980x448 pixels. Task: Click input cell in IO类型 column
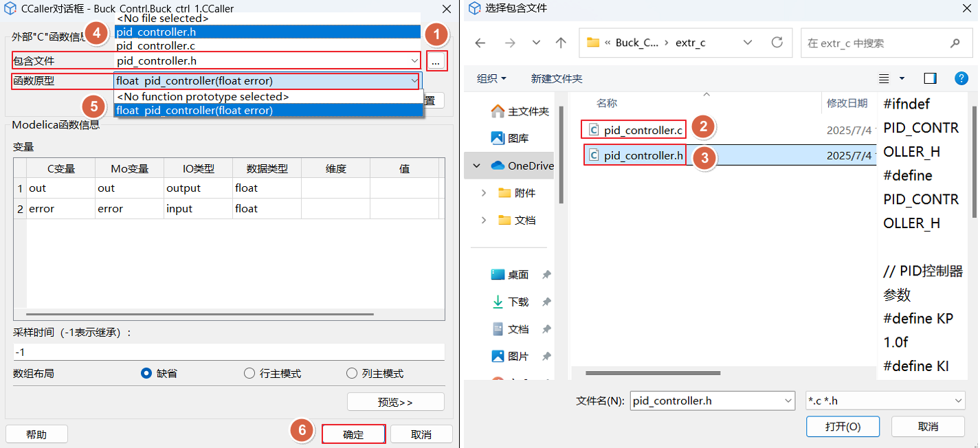(x=198, y=209)
